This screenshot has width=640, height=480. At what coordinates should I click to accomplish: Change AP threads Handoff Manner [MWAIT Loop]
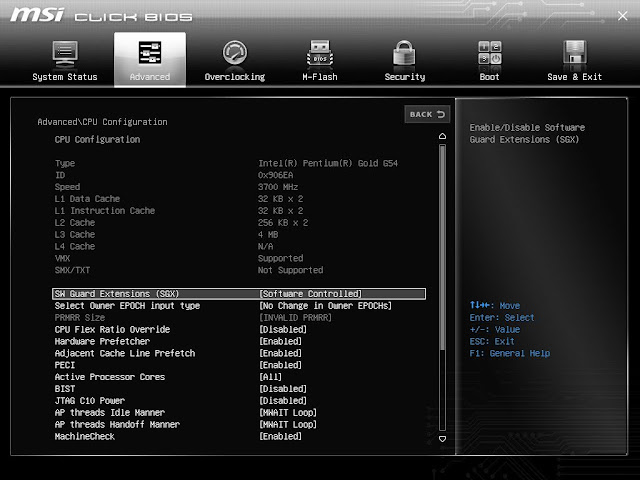(x=288, y=424)
